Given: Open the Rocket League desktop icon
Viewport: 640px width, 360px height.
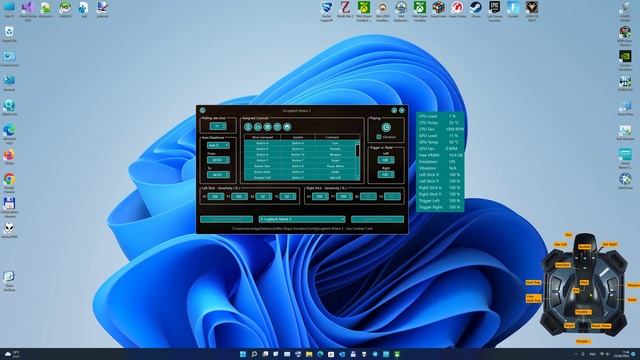Looking at the screenshot, I should pos(327,10).
